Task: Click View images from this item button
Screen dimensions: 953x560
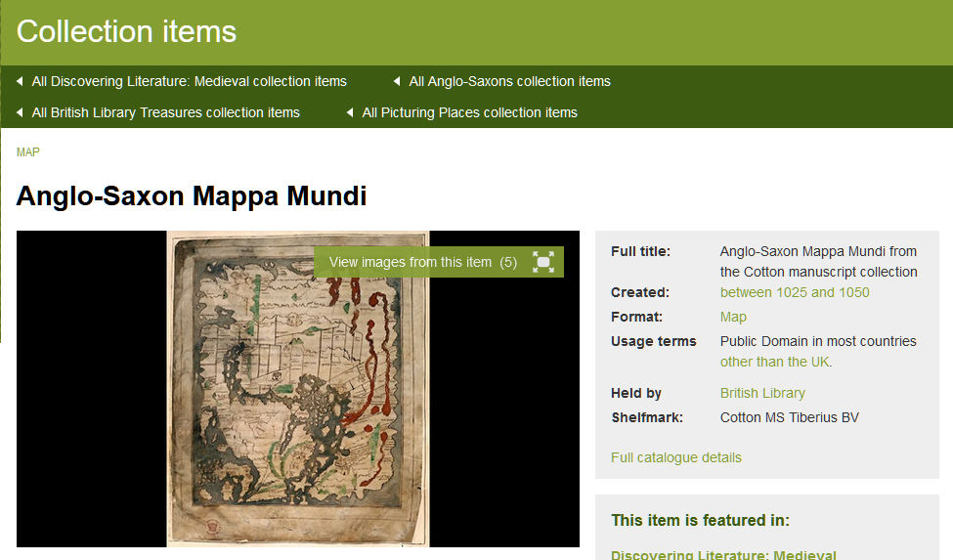Action: (x=439, y=262)
